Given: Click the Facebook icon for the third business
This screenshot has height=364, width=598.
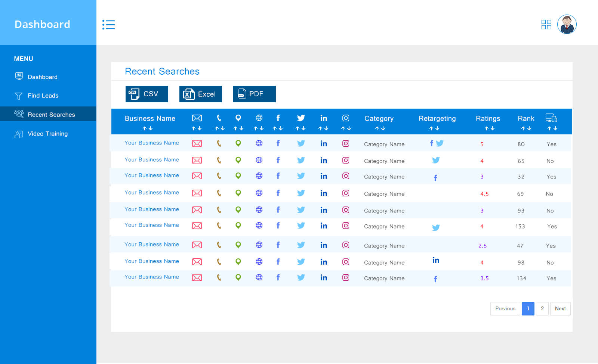Looking at the screenshot, I should [x=278, y=176].
